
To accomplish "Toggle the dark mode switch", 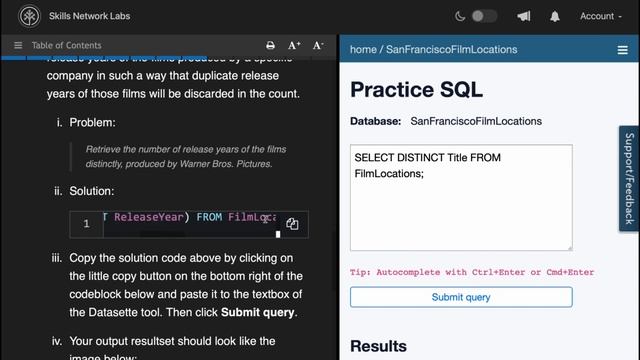I will [484, 16].
